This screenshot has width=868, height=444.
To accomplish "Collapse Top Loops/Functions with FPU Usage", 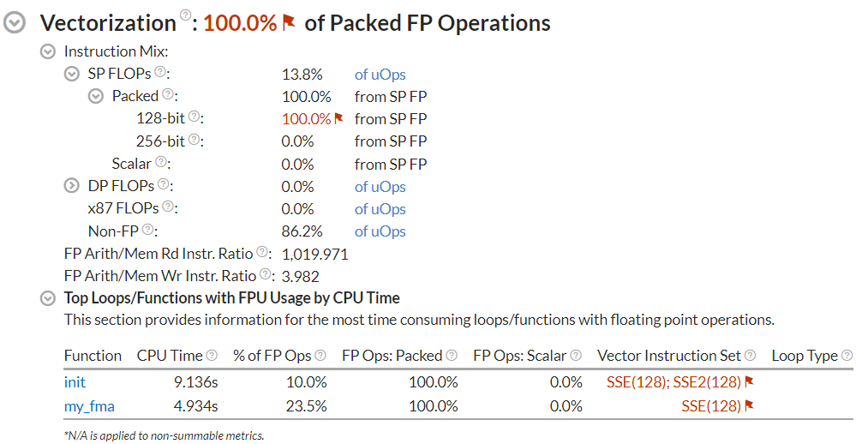I will point(48,298).
